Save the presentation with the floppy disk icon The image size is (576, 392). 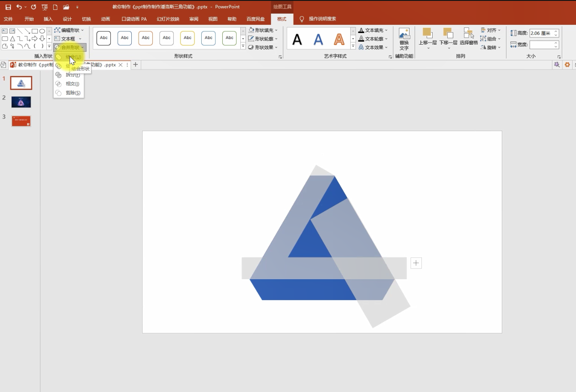8,7
